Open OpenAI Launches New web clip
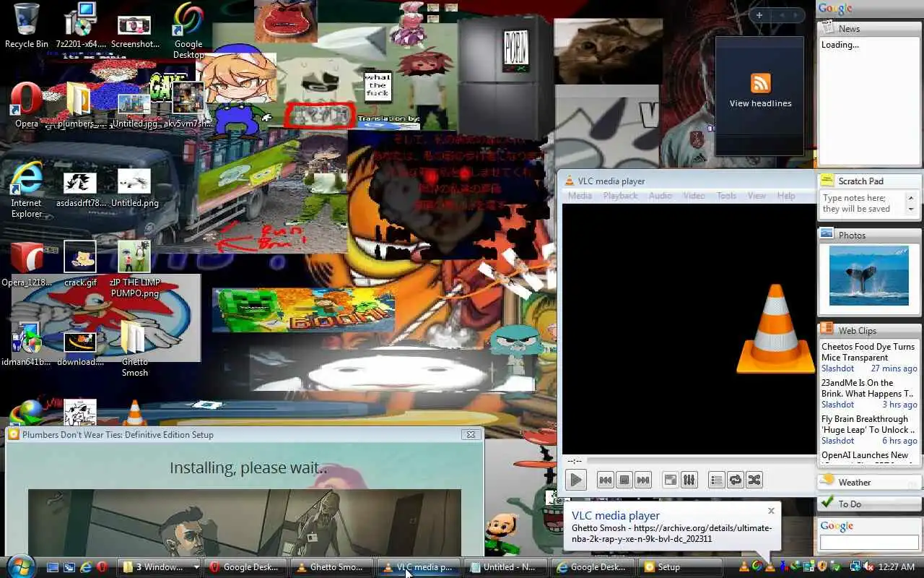This screenshot has width=924, height=578. [x=865, y=455]
